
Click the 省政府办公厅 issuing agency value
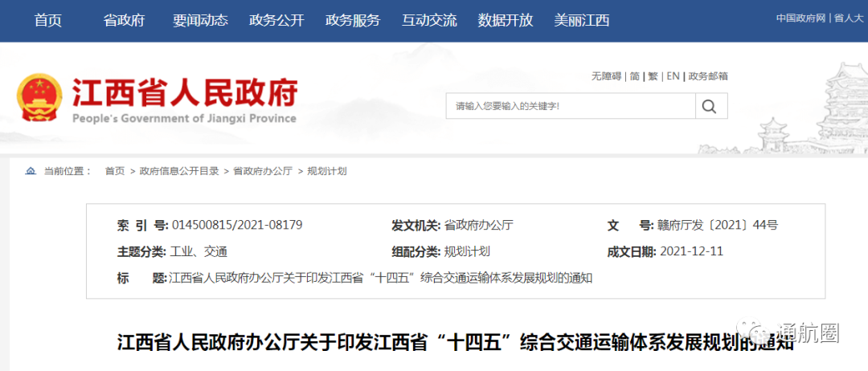click(x=479, y=226)
